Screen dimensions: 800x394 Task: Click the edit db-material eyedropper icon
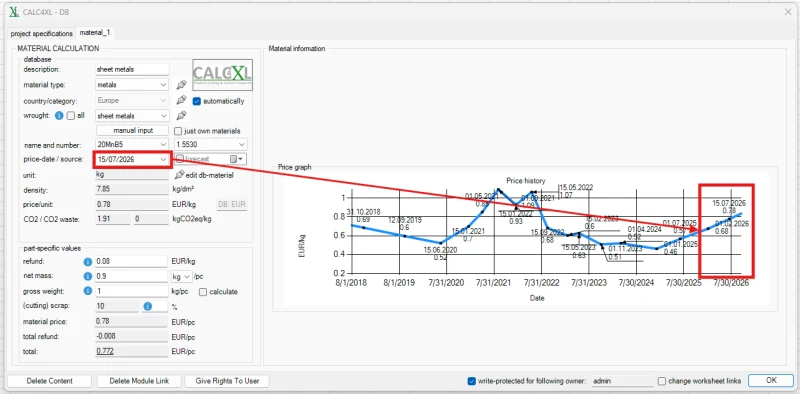(179, 175)
